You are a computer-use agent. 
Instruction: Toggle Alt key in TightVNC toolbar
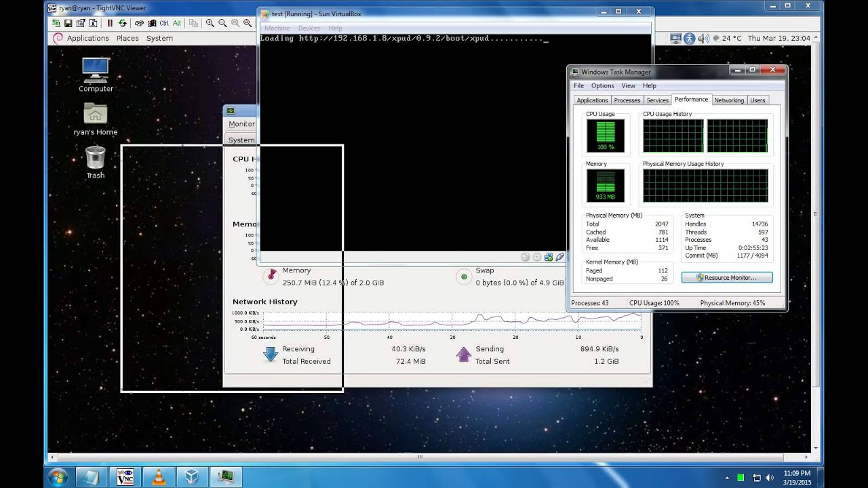pyautogui.click(x=177, y=23)
